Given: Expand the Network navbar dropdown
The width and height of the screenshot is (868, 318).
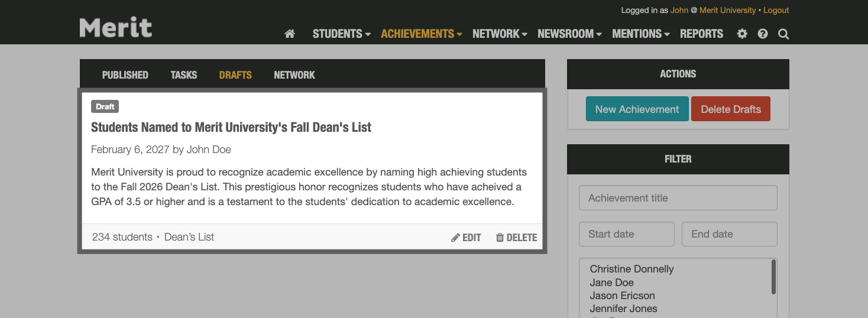Looking at the screenshot, I should point(500,34).
